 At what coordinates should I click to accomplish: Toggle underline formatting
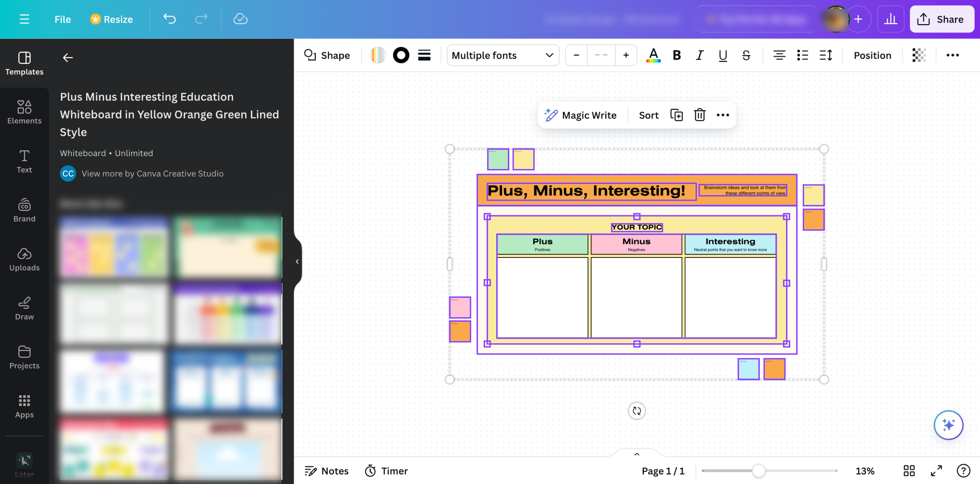click(723, 55)
